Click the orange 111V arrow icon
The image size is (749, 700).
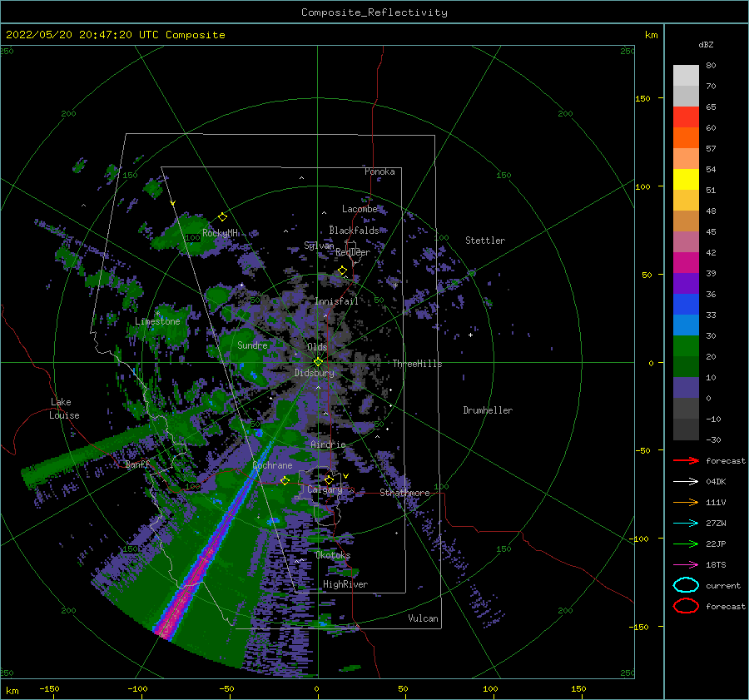tap(686, 502)
